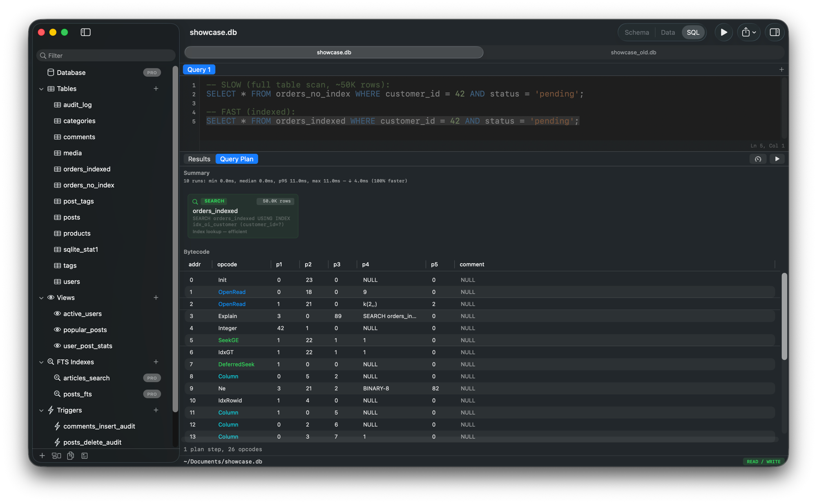
Task: Click the benchmark timer icon in results toolbar
Action: pos(758,159)
